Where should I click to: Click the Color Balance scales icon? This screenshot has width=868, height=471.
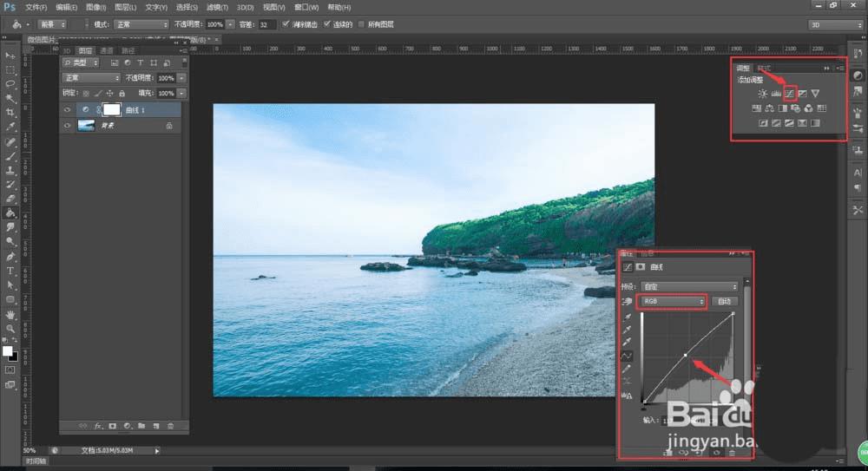click(769, 108)
